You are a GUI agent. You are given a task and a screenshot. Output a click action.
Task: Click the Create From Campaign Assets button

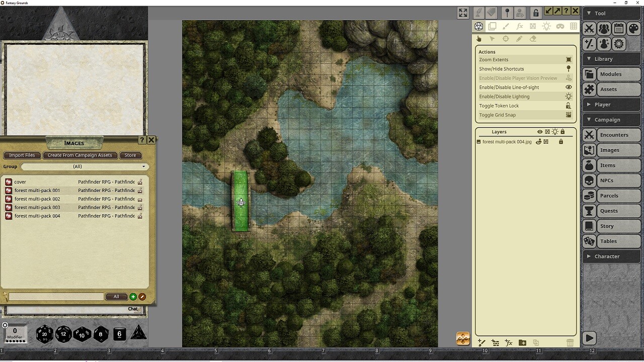(x=80, y=155)
